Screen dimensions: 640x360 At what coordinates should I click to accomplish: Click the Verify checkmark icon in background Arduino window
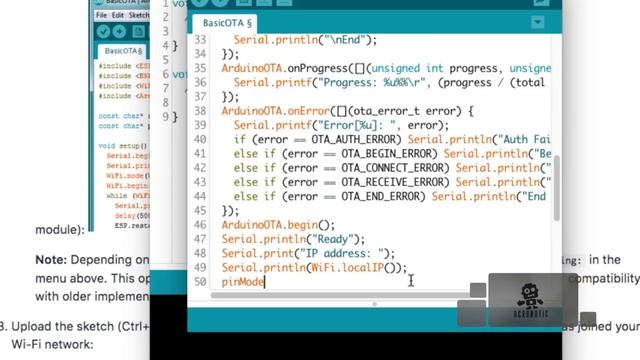point(103,31)
